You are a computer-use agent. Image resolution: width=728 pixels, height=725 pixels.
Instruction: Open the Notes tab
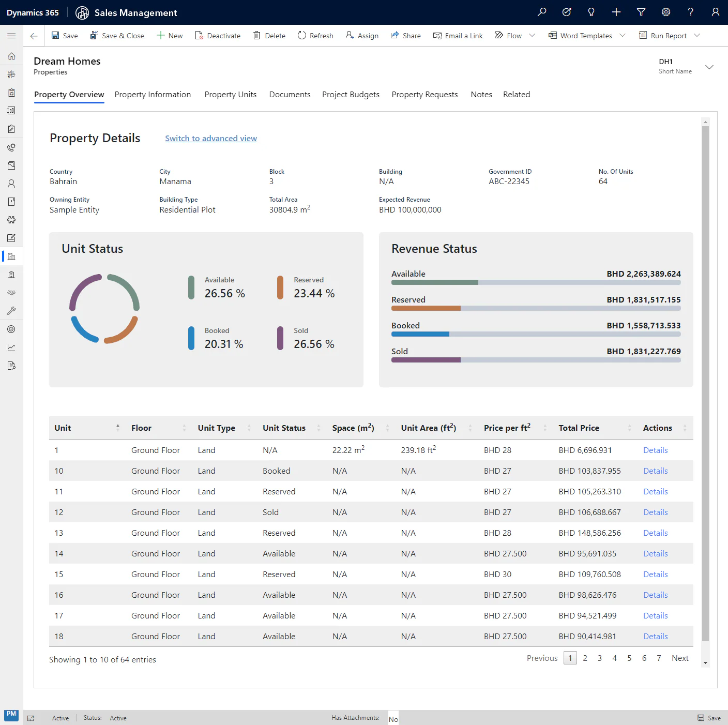(x=481, y=95)
